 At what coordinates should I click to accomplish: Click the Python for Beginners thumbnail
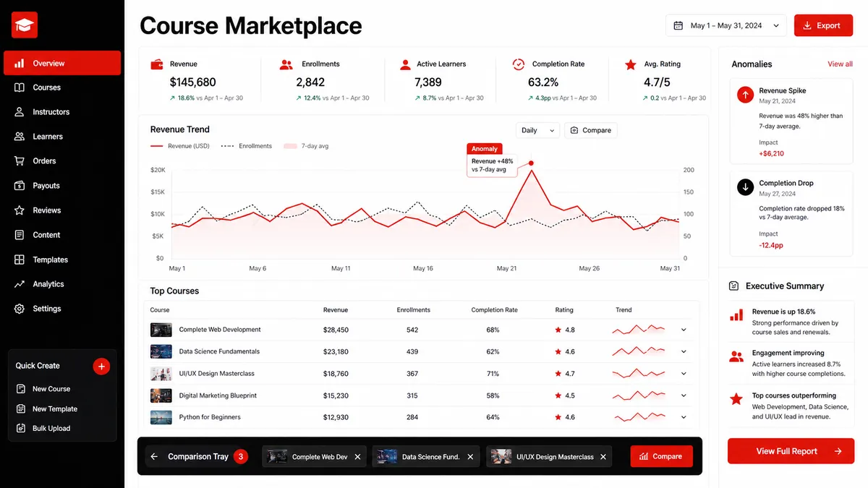click(161, 417)
